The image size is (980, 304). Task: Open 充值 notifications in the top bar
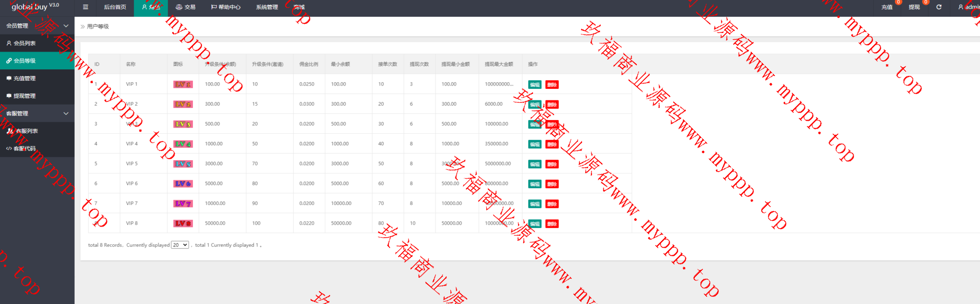coord(887,7)
